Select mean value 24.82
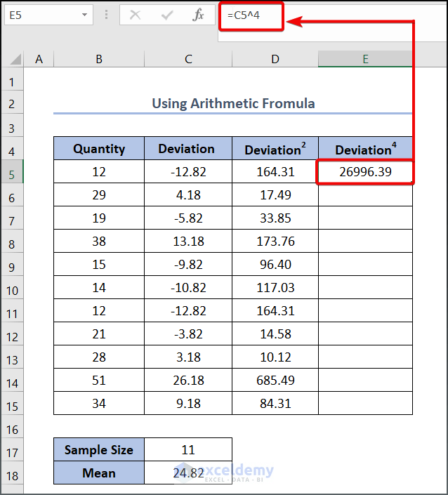 coord(188,473)
